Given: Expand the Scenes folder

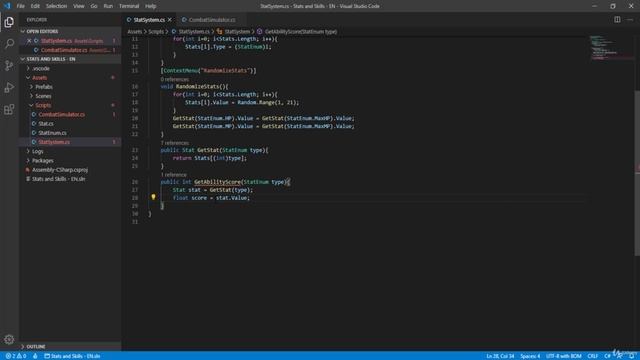Looking at the screenshot, I should 43,96.
